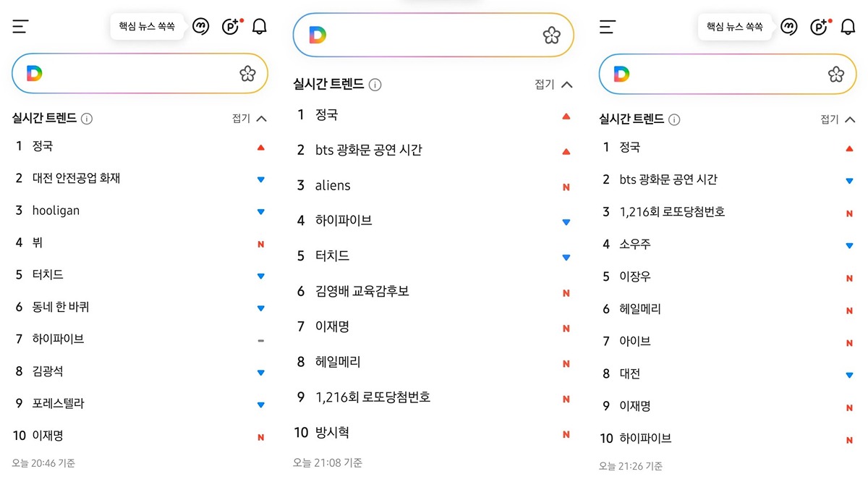Open the P+ points icon in the 20:46 screen

[231, 27]
